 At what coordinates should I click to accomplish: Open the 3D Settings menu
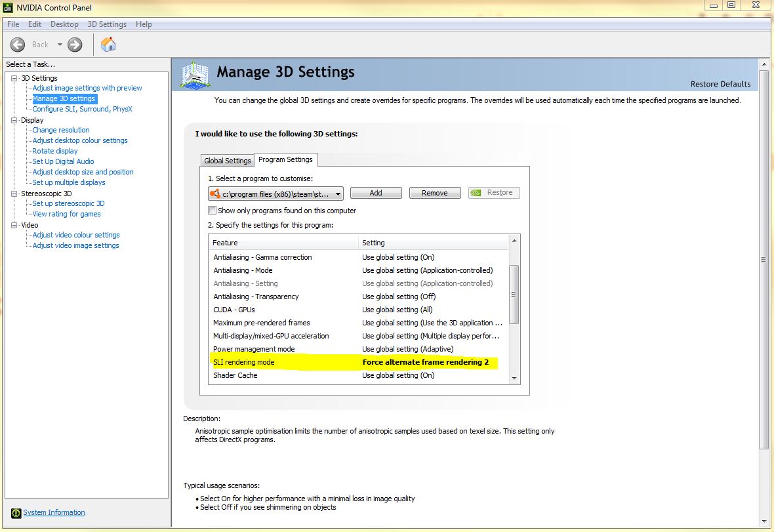[x=107, y=24]
